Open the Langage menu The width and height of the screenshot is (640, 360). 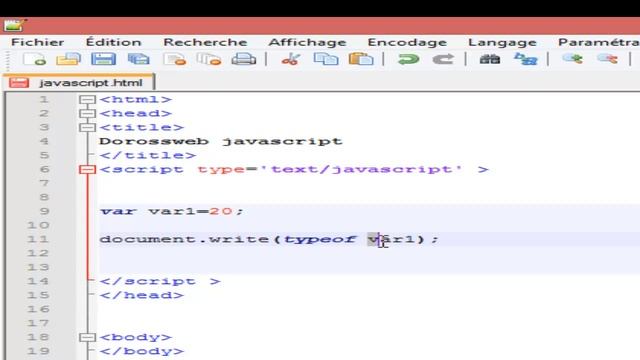[x=502, y=42]
